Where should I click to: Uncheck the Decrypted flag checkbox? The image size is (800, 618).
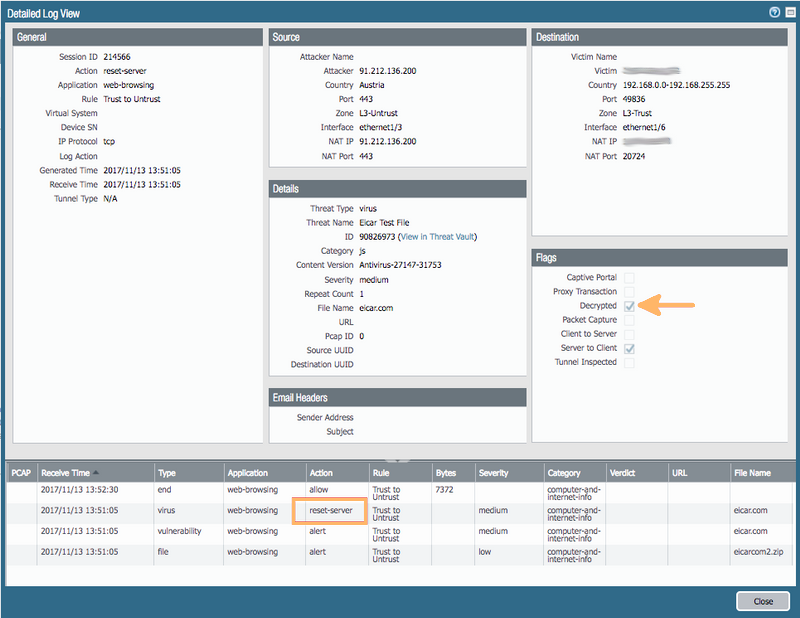point(629,306)
